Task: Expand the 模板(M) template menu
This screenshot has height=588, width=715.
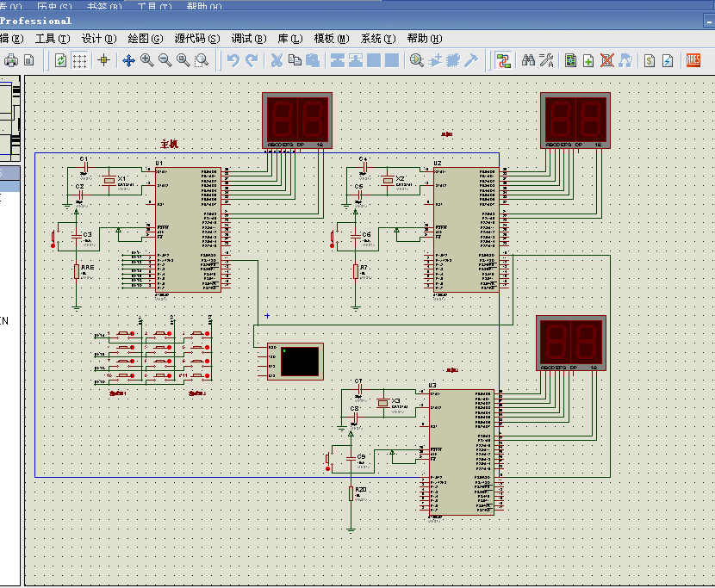Action: click(x=331, y=39)
